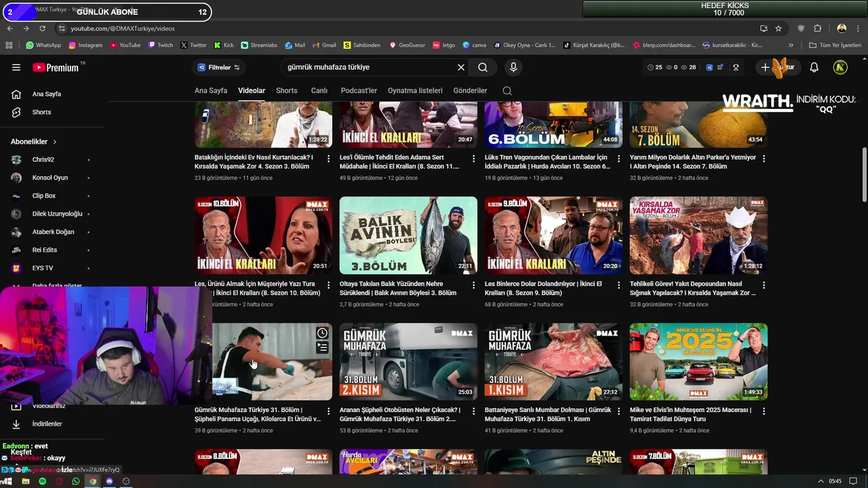Show hidden system tray icons
868x488 pixels.
(x=821, y=481)
